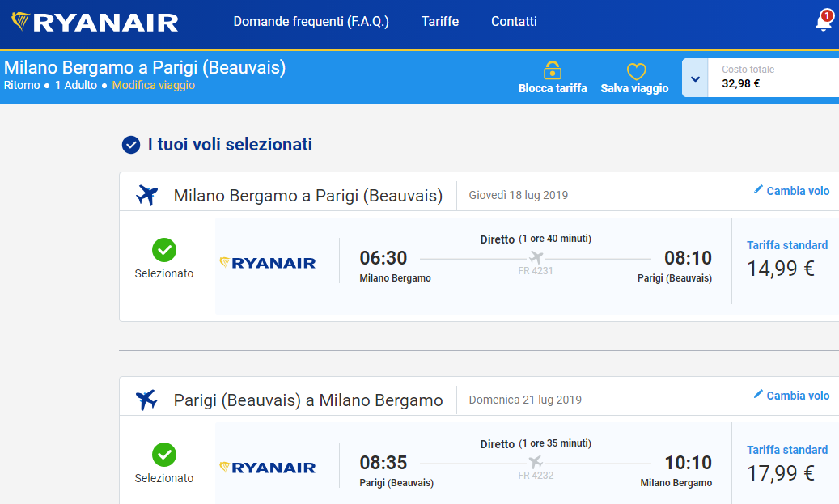Click the Modifica viaggio link
839x504 pixels.
154,85
